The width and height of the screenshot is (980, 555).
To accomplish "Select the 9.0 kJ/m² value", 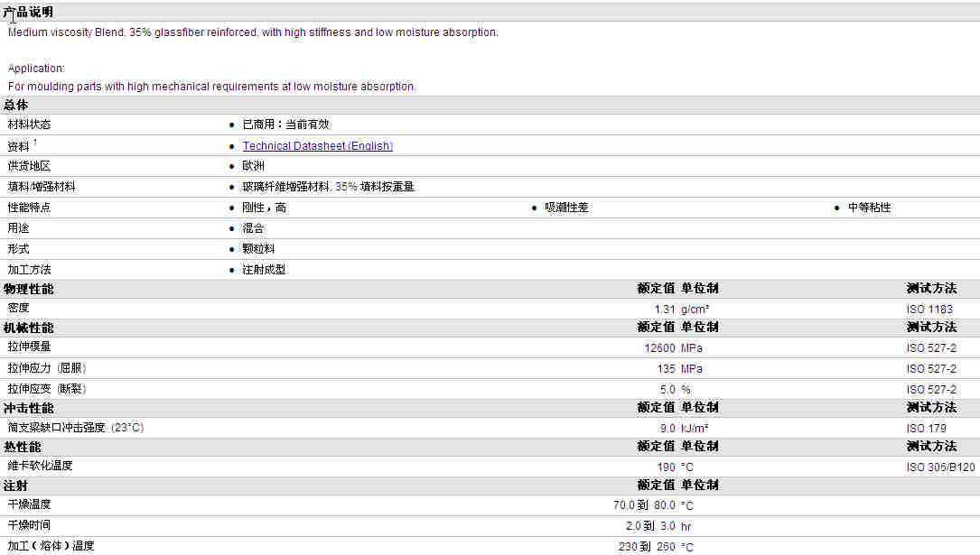I will click(x=685, y=429).
